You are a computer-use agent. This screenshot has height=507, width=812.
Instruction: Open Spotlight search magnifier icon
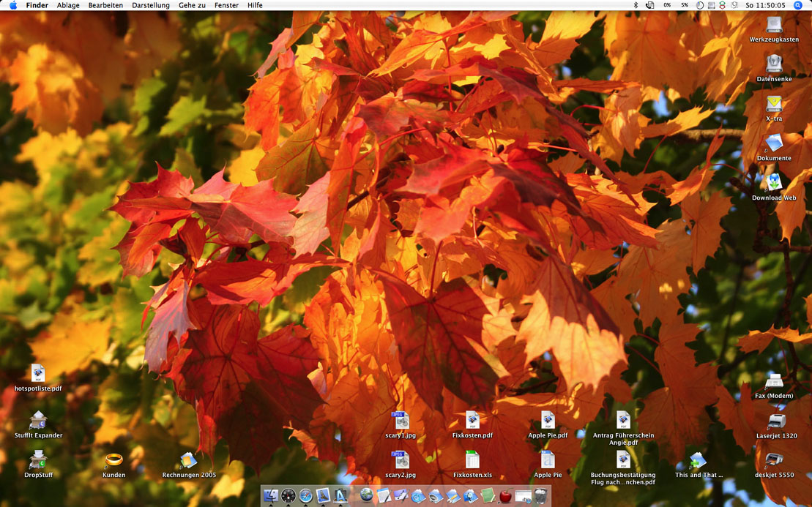[x=798, y=5]
